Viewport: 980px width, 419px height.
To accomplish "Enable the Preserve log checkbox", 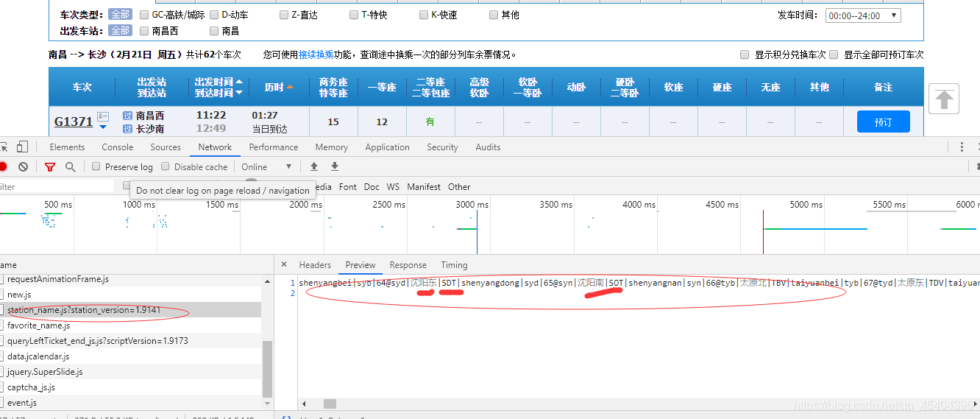I will (96, 166).
